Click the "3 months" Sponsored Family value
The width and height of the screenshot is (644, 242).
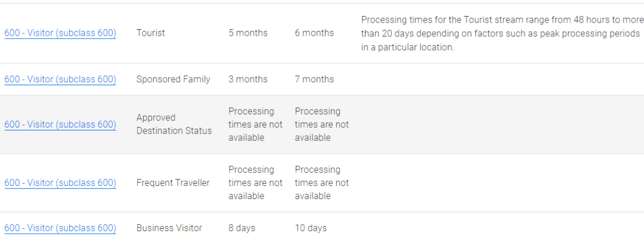tap(248, 79)
